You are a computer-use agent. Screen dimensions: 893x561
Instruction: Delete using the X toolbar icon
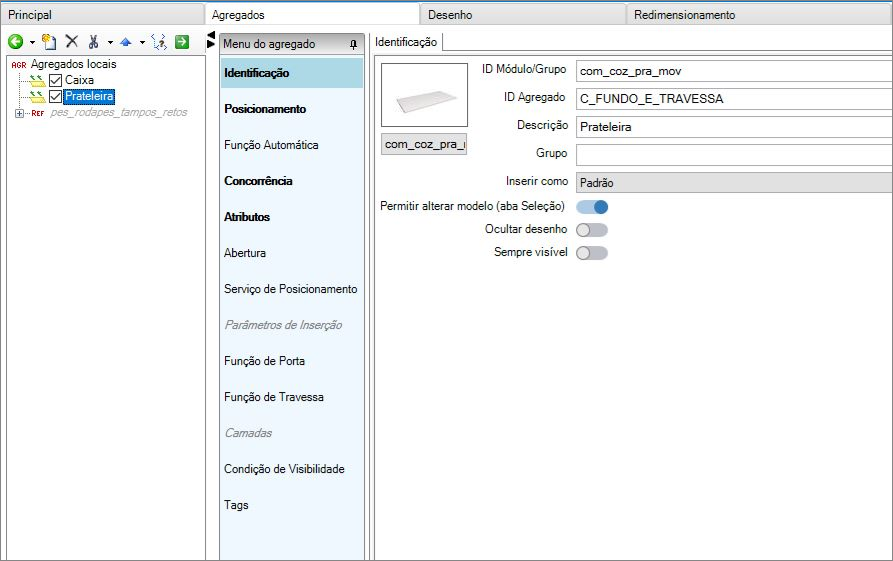coord(72,41)
